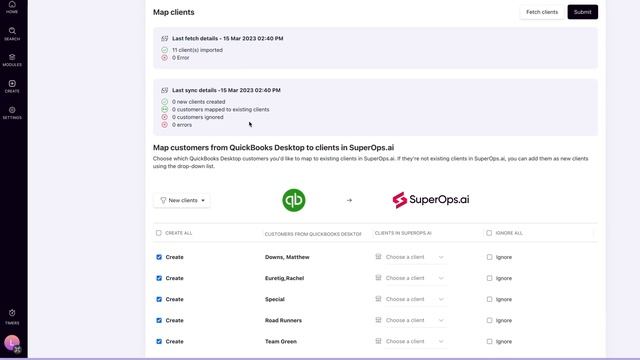Viewport: 640px width, 360px height.
Task: Click Clients in SuperOps.ai column header
Action: [x=403, y=233]
